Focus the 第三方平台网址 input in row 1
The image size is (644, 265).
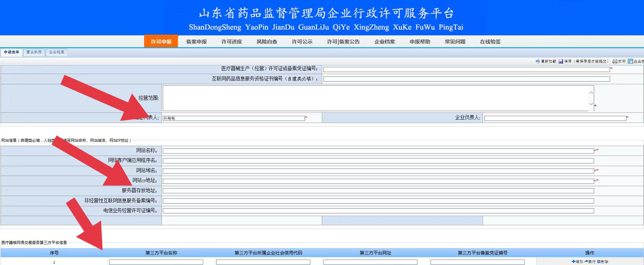[x=370, y=262]
